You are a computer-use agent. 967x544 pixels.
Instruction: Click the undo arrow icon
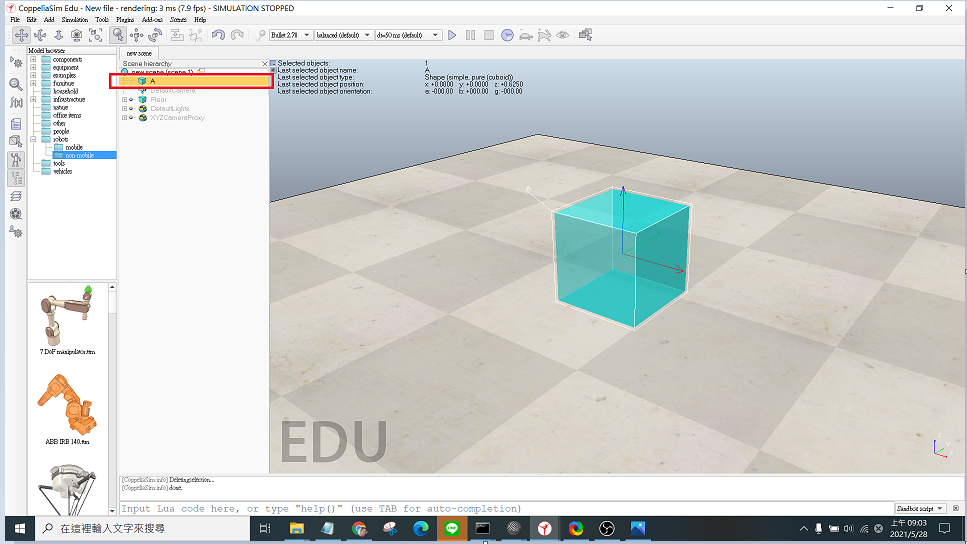pyautogui.click(x=218, y=35)
